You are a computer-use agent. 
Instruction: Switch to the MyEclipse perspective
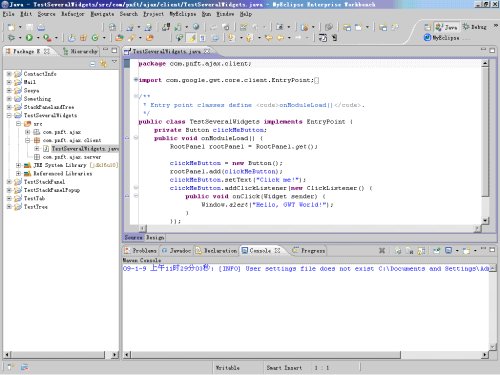442,38
